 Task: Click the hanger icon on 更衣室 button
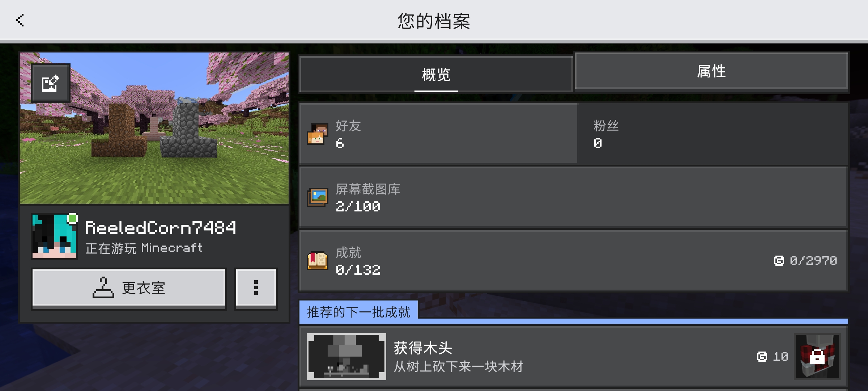click(103, 288)
